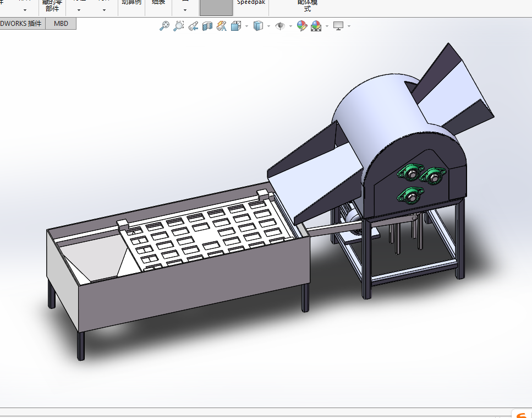This screenshot has width=532, height=418.
Task: Toggle Hide/Show Items eye icon
Action: (280, 26)
